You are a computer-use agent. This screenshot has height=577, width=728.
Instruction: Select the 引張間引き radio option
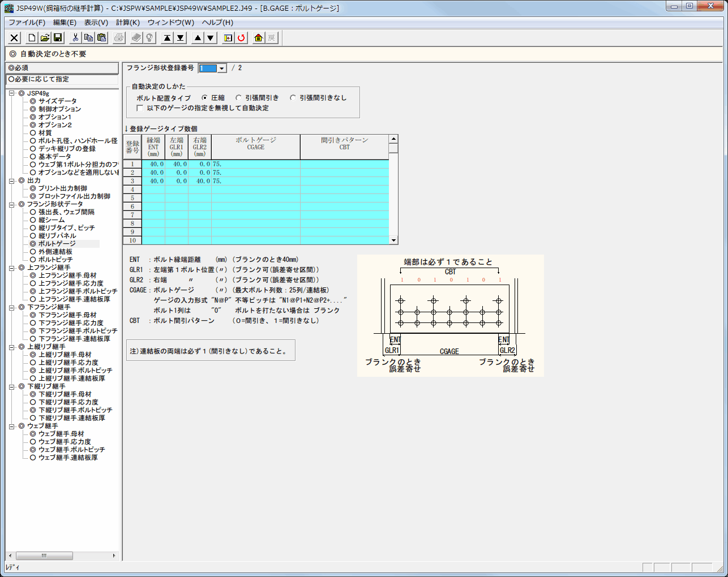pyautogui.click(x=239, y=98)
